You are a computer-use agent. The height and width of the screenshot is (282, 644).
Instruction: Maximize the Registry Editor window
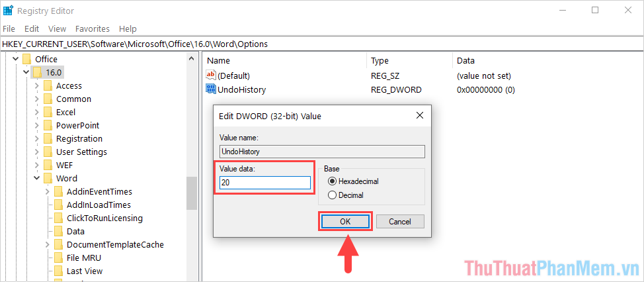pyautogui.click(x=594, y=11)
